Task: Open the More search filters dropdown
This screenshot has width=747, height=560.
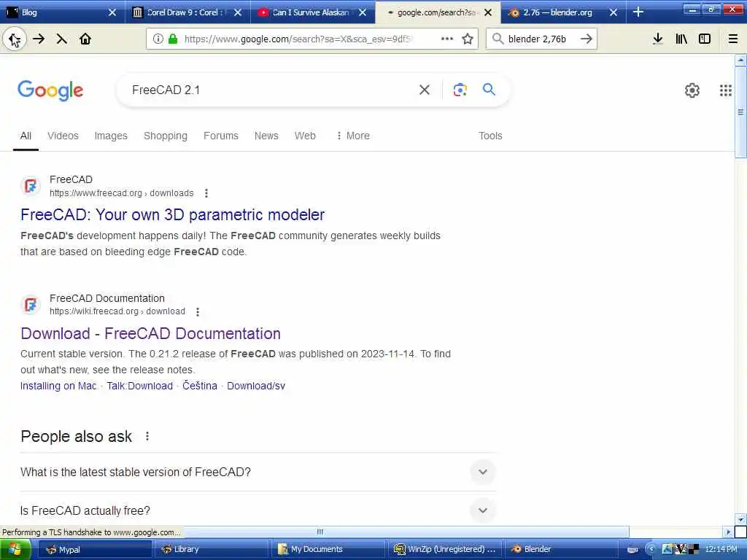Action: point(353,136)
